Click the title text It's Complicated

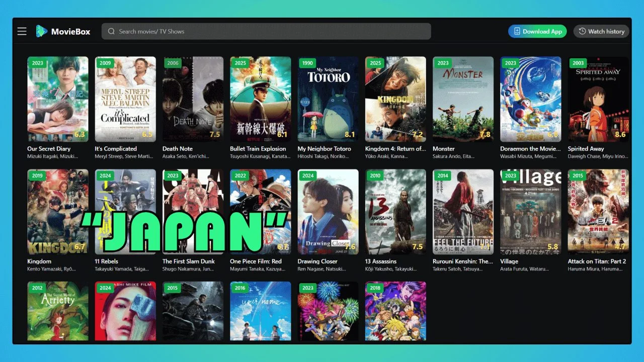click(x=116, y=149)
